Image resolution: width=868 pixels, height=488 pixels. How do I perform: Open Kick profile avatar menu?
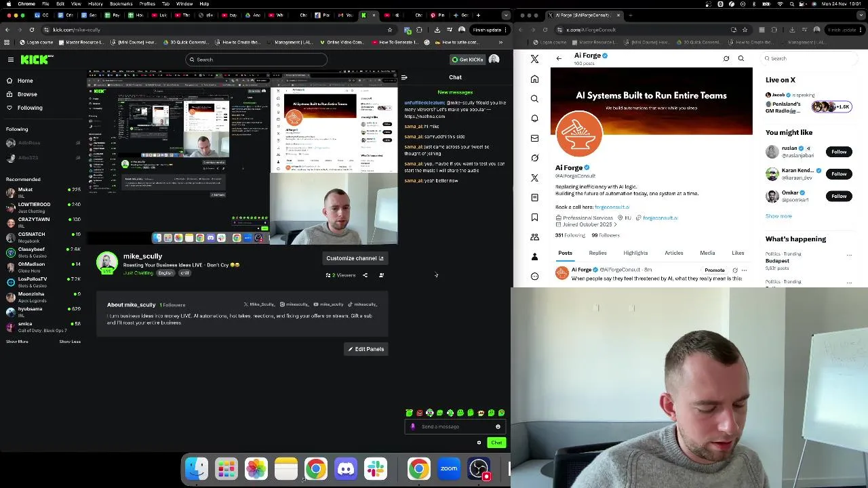click(494, 60)
